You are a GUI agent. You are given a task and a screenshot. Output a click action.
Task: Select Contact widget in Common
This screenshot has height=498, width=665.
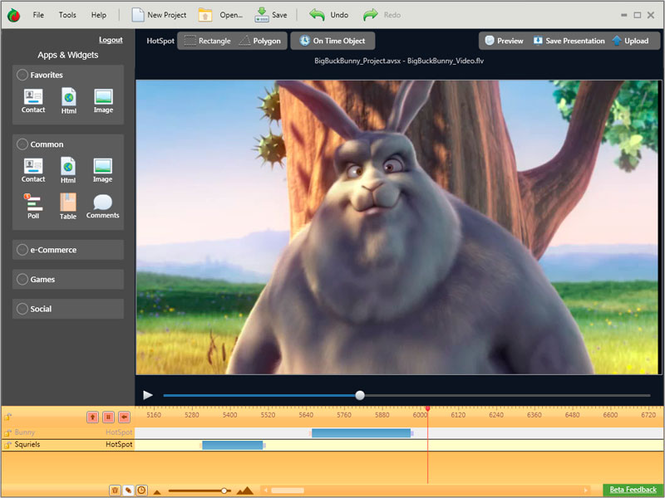(33, 170)
